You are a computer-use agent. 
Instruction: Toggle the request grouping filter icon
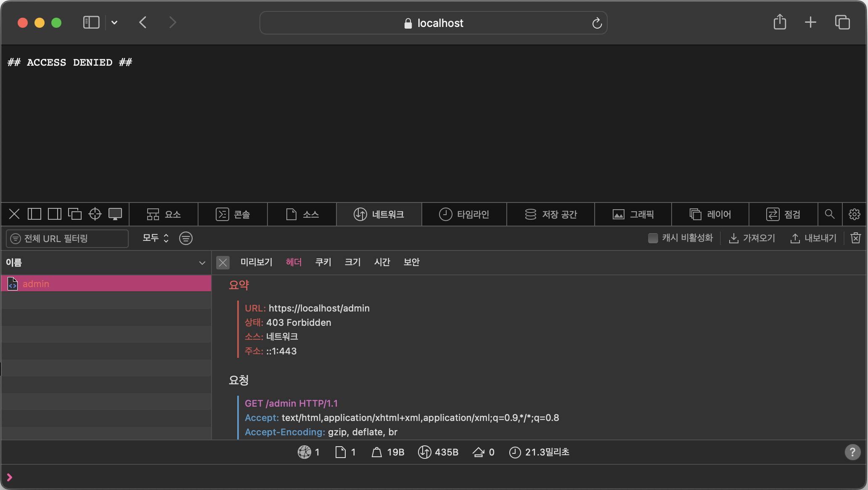[185, 238]
